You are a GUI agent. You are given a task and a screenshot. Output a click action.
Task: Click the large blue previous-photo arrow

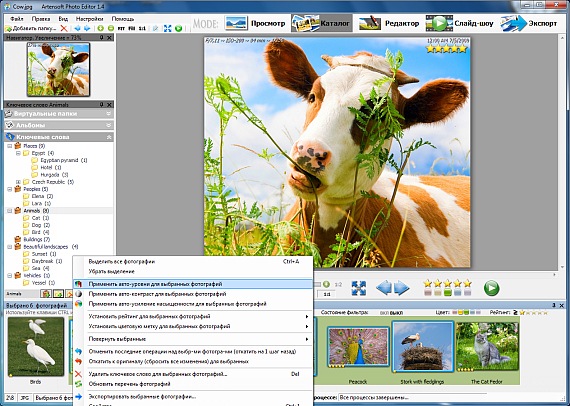click(384, 288)
